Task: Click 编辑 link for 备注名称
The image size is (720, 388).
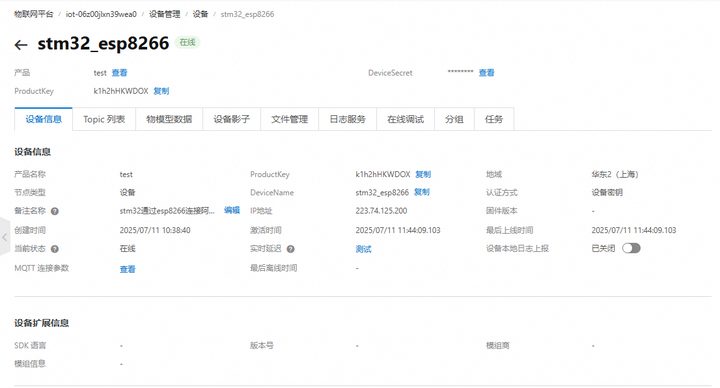Action: (x=232, y=210)
